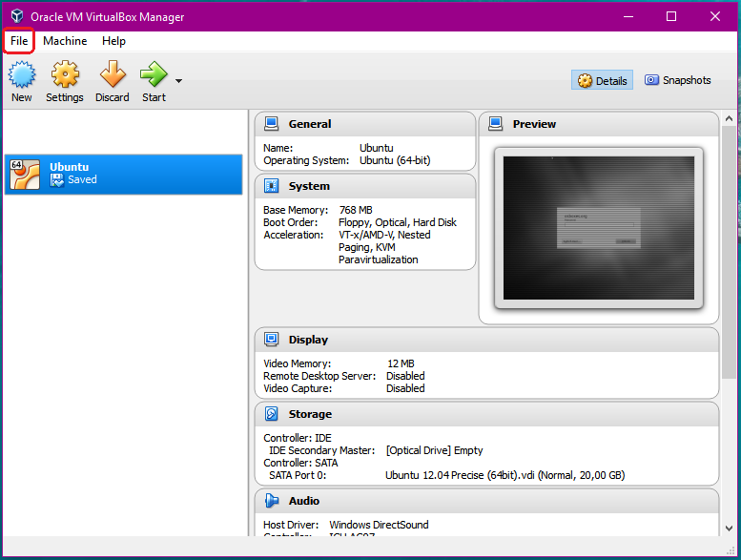This screenshot has height=560, width=741.
Task: Select the Ubuntu virtual machine entry
Action: click(123, 174)
